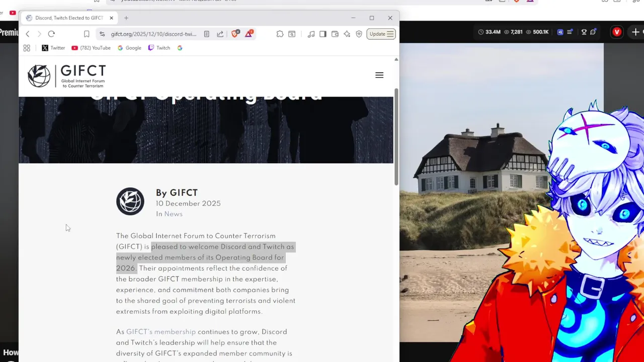Enable reader mode icon
This screenshot has width=644, height=362.
pos(207,34)
